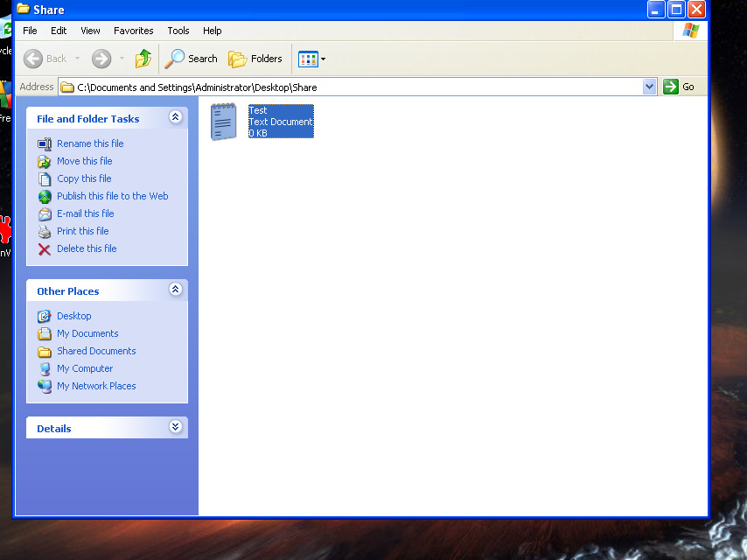The image size is (747, 560).
Task: Open My Documents link
Action: [87, 333]
